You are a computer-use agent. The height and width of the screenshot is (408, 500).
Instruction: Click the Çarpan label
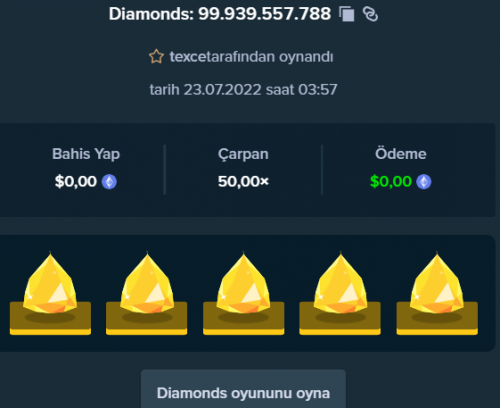point(243,154)
